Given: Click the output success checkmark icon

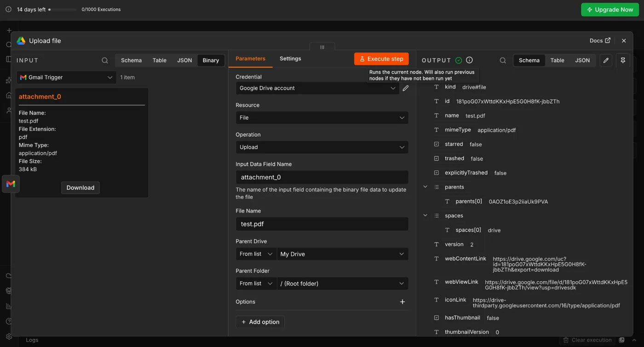Looking at the screenshot, I should click(459, 60).
